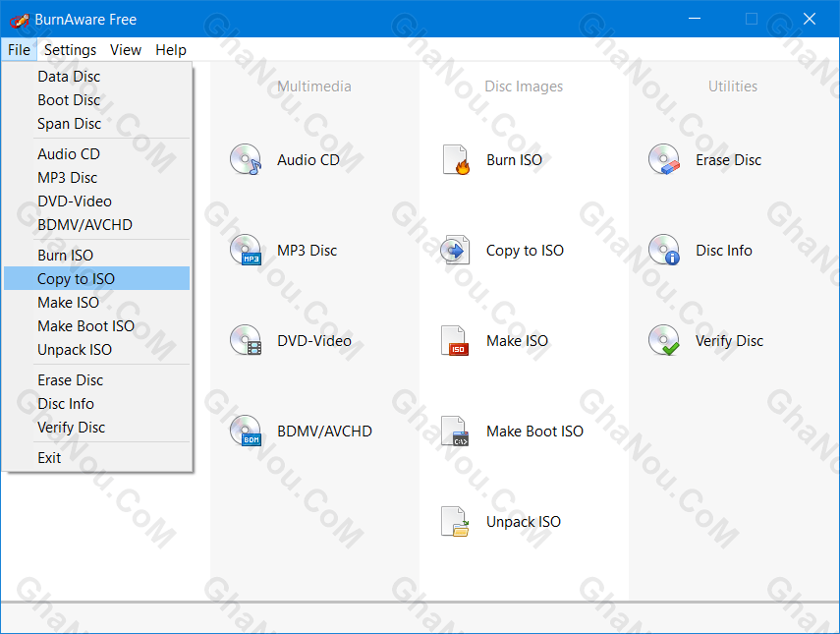The width and height of the screenshot is (840, 634).
Task: Launch MP3 Disc label in Multimedia column
Action: point(307,251)
